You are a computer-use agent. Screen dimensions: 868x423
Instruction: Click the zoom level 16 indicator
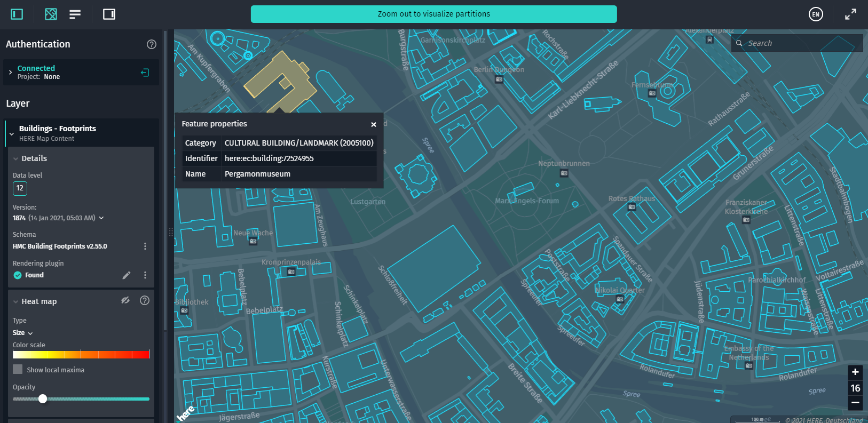(855, 388)
